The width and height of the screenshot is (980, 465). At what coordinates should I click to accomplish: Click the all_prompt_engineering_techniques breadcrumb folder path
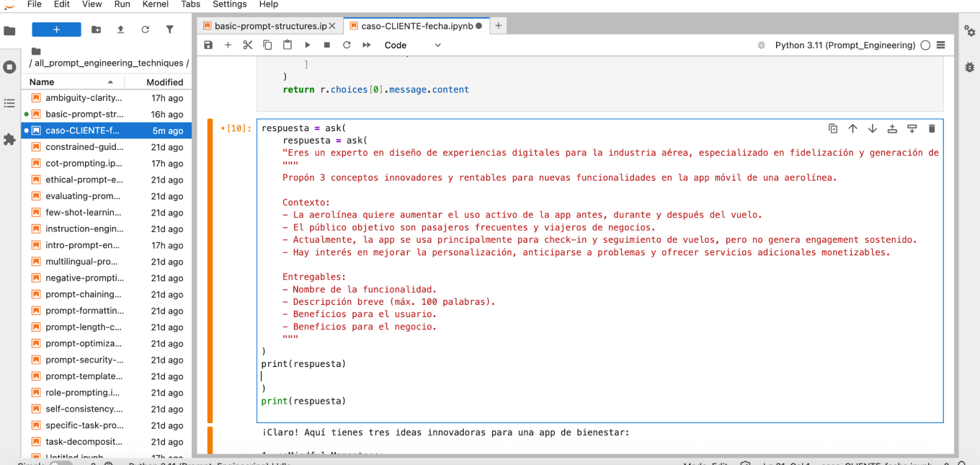[108, 63]
